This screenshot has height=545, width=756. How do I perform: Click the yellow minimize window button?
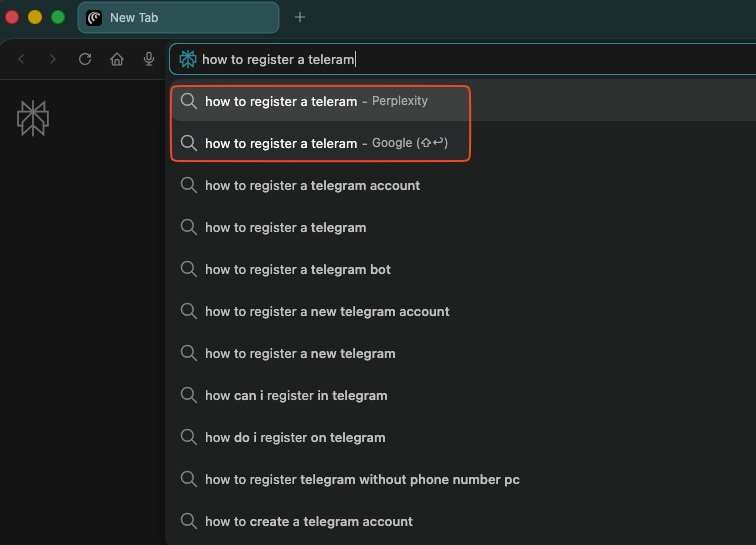pyautogui.click(x=35, y=17)
